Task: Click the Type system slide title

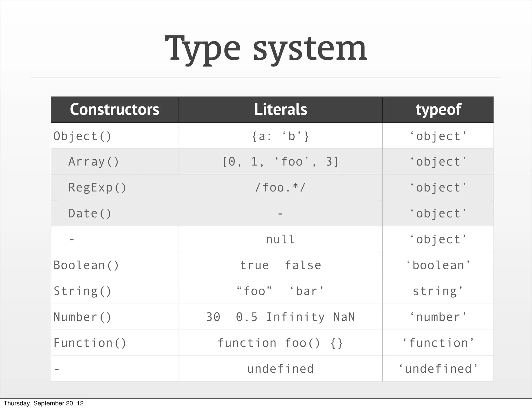Action: click(x=266, y=49)
